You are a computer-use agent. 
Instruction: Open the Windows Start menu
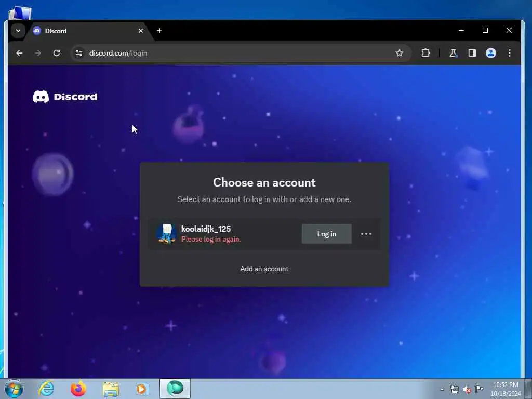[14, 389]
